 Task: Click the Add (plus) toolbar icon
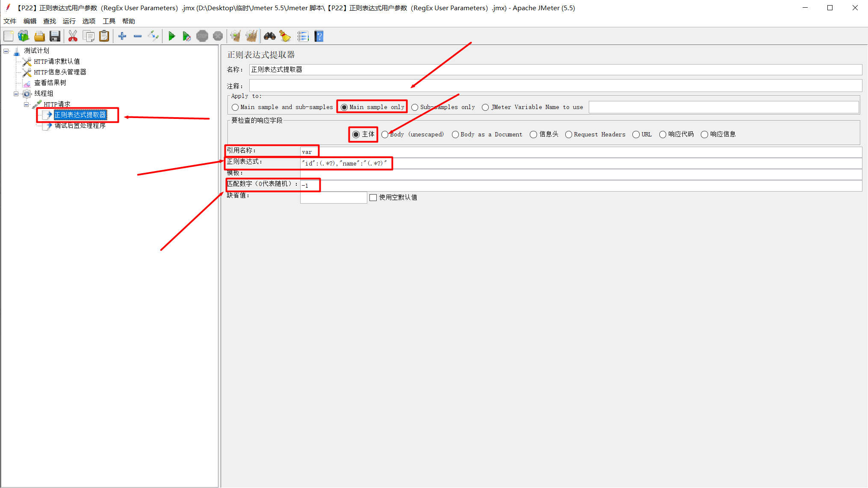tap(122, 36)
